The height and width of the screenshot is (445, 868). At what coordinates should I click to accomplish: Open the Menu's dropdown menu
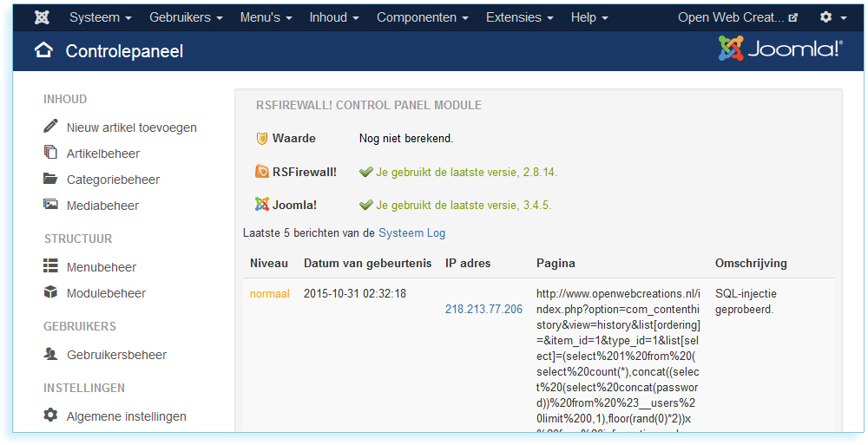266,17
